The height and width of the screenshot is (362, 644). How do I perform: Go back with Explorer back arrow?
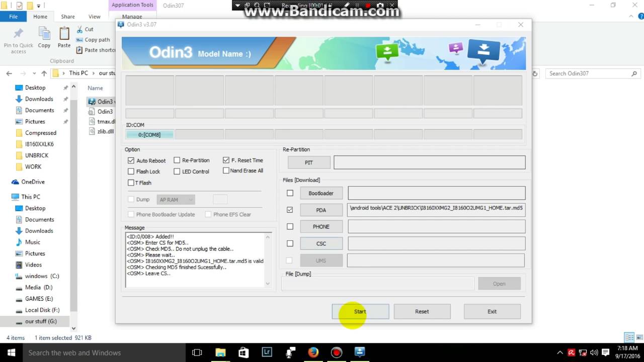coord(9,73)
